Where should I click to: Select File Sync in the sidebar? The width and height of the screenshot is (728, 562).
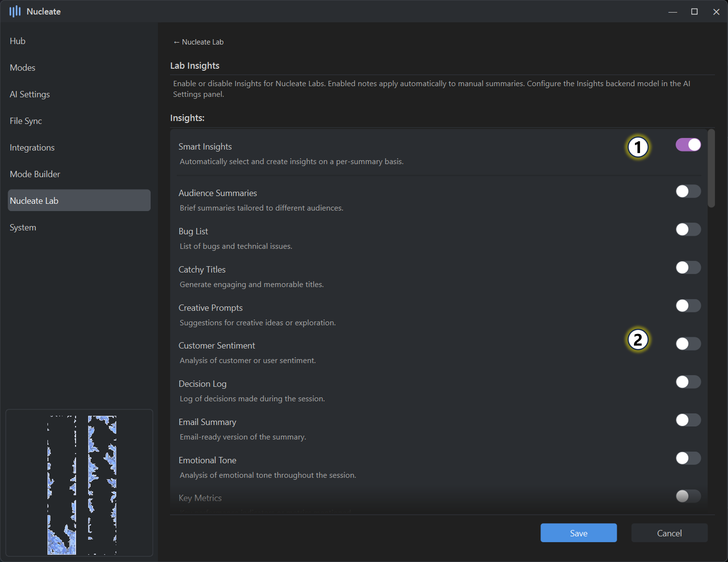click(x=26, y=121)
